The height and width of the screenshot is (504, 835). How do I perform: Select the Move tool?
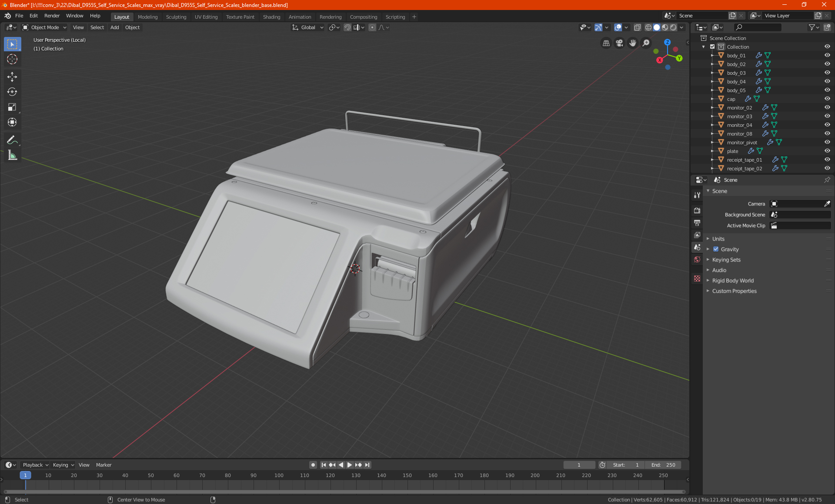(12, 77)
